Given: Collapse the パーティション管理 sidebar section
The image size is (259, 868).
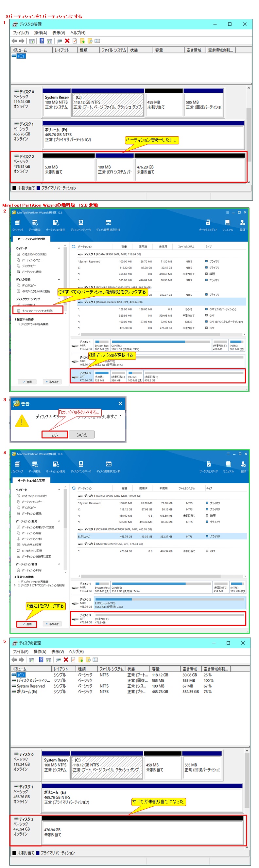Looking at the screenshot, I should coord(59,564).
